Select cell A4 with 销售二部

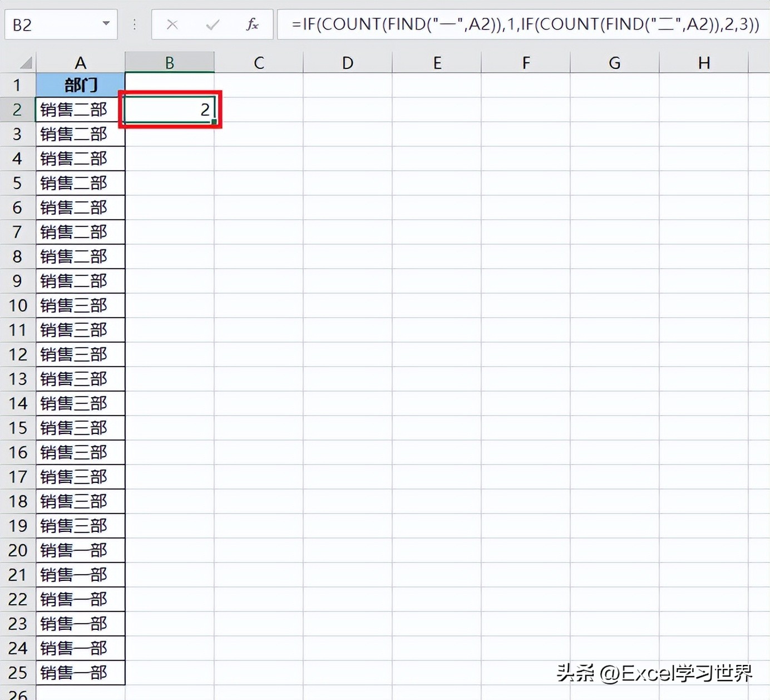(x=81, y=159)
